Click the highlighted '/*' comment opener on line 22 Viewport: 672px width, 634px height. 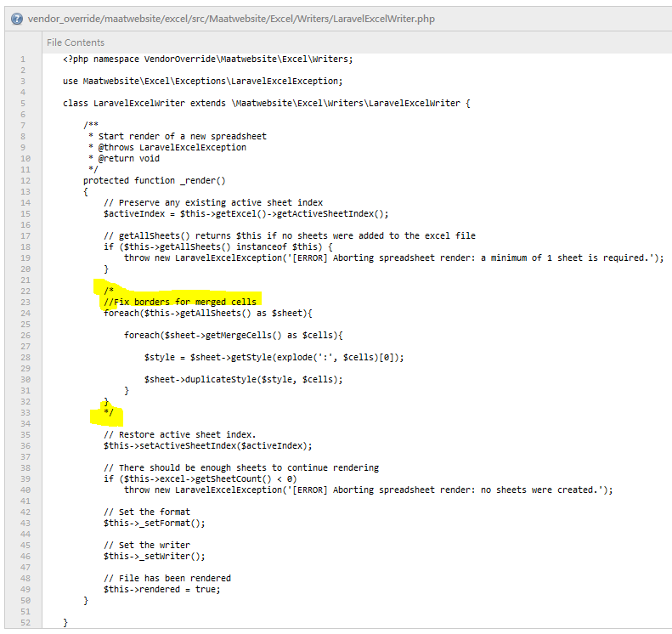point(109,291)
